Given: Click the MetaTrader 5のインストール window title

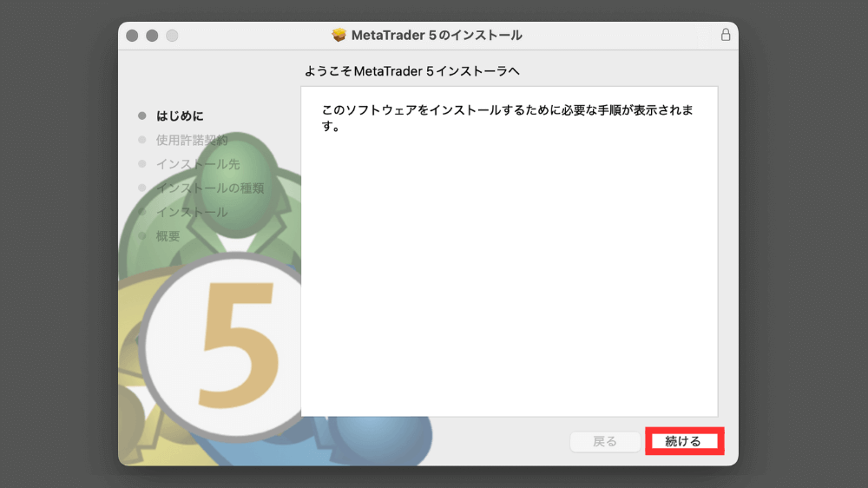Looking at the screenshot, I should tap(437, 35).
